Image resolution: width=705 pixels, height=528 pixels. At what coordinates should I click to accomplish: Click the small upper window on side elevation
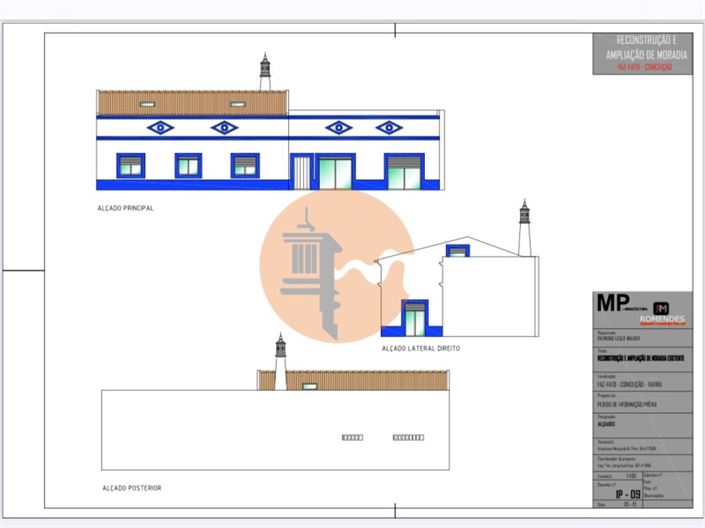457,250
